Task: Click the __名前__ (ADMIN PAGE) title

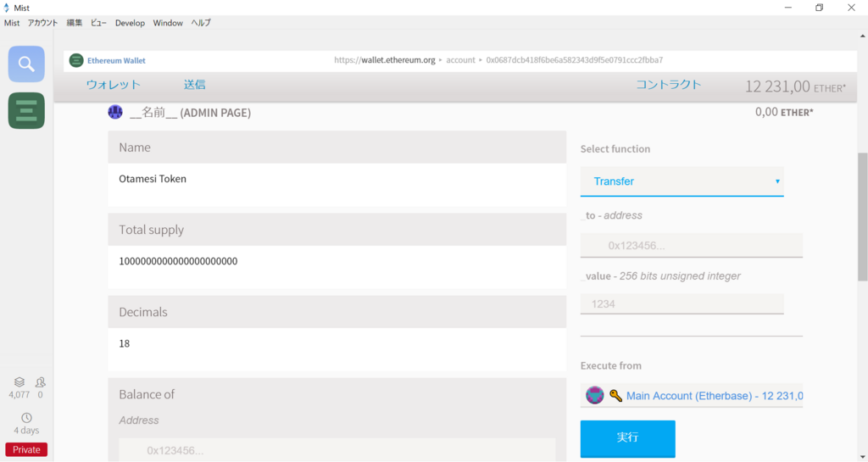Action: pos(191,112)
